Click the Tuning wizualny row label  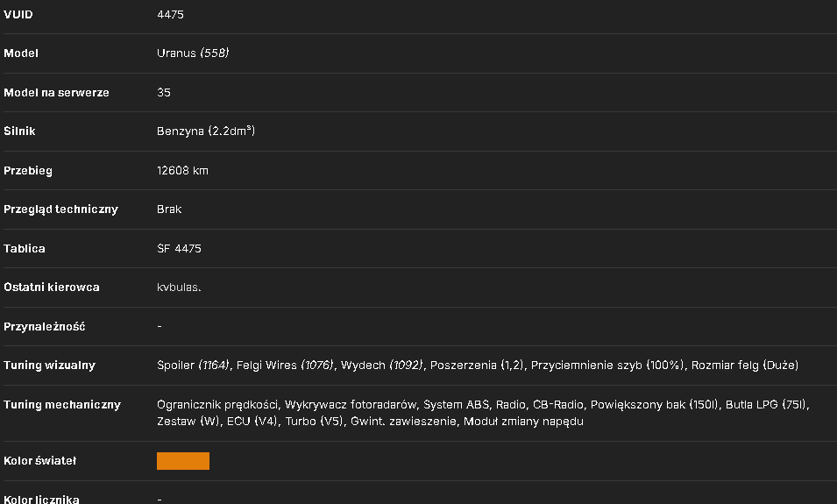coord(50,366)
